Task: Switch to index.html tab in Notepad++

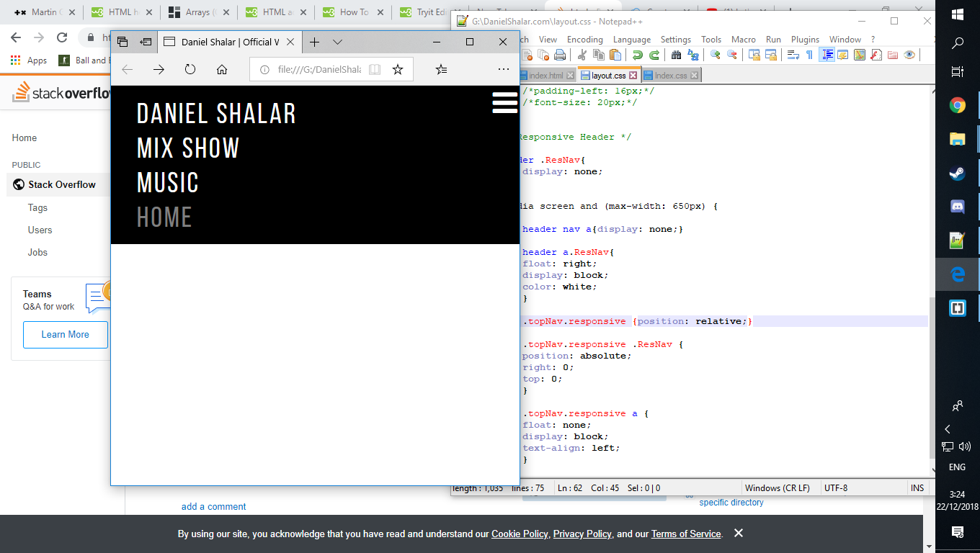Action: click(546, 76)
